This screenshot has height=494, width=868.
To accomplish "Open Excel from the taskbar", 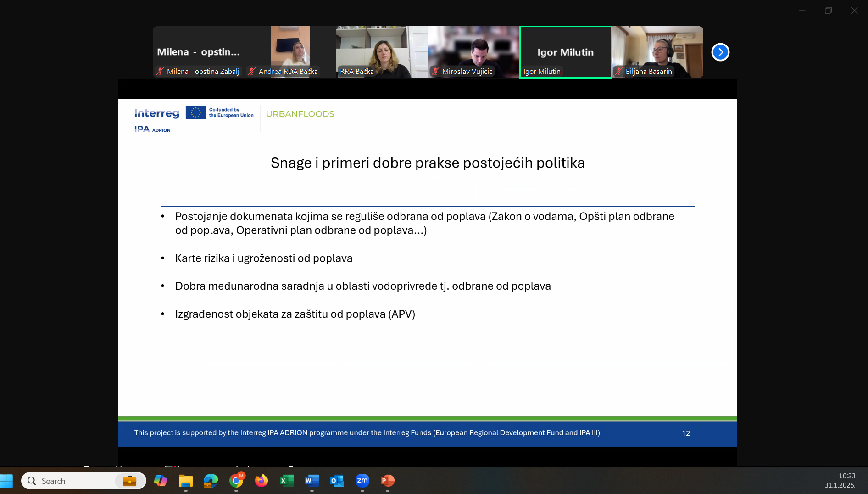I will [286, 481].
